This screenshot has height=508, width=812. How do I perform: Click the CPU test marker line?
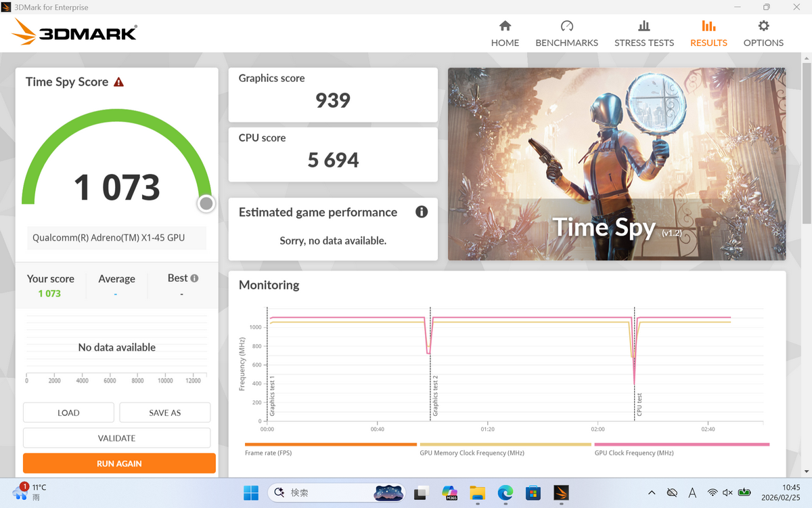coord(635,364)
